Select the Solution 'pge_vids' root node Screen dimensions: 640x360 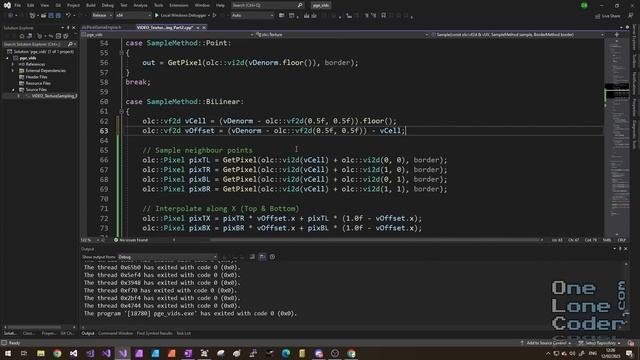pyautogui.click(x=40, y=52)
